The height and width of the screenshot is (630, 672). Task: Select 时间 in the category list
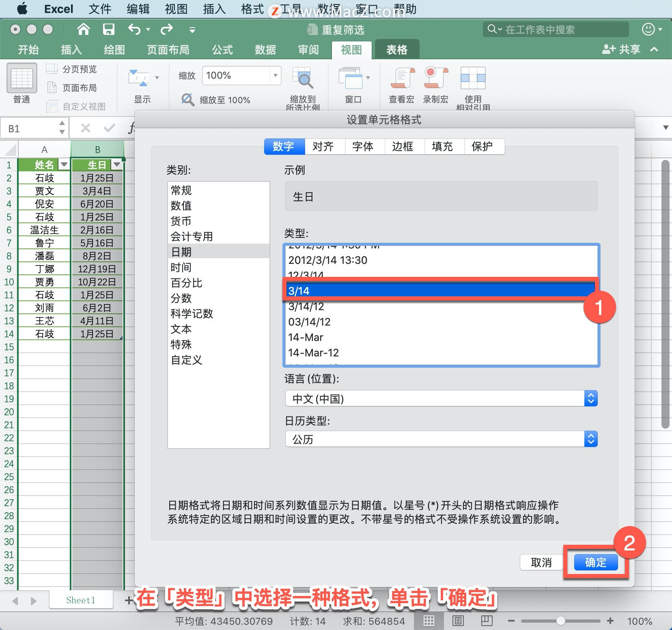219,268
